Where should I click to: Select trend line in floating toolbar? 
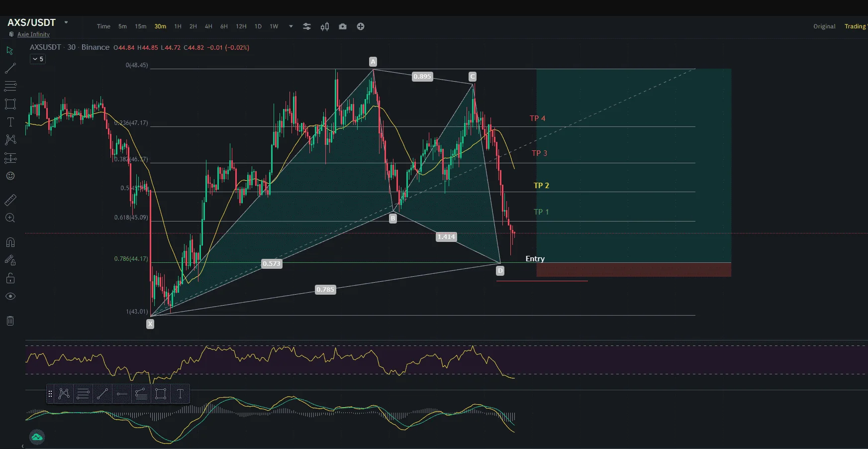102,394
